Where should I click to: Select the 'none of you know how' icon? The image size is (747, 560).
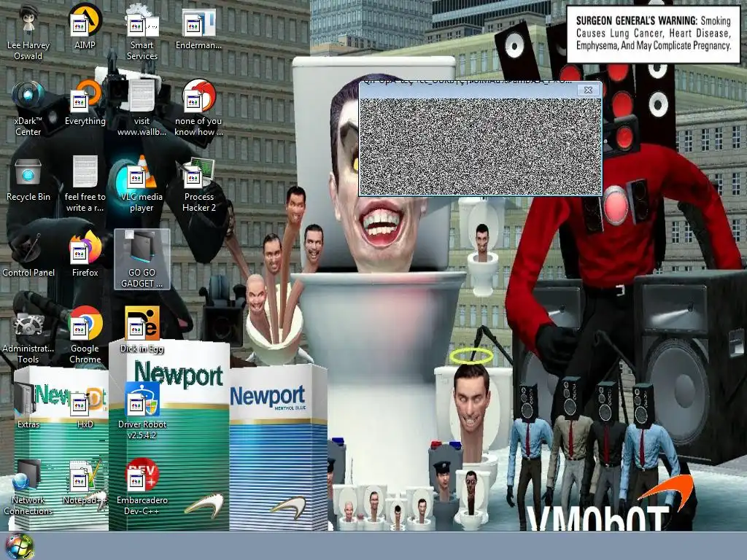pyautogui.click(x=198, y=109)
